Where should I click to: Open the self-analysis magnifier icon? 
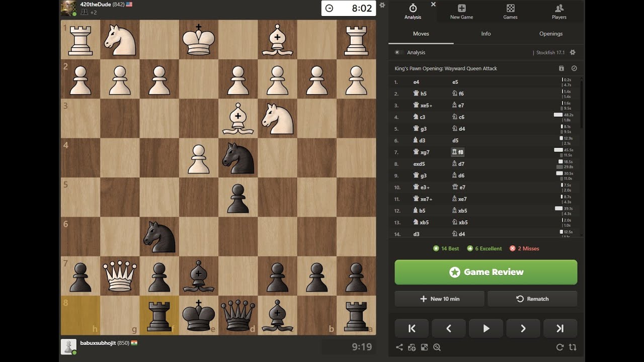(x=437, y=347)
